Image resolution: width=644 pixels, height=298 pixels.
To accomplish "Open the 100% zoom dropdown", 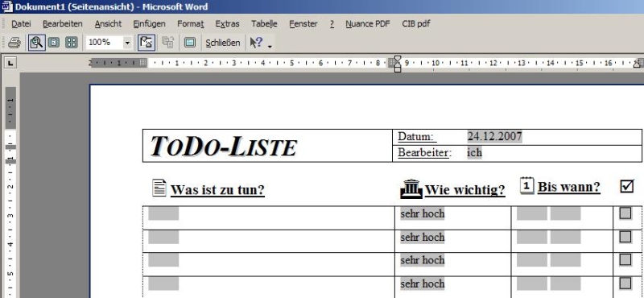I will point(127,43).
